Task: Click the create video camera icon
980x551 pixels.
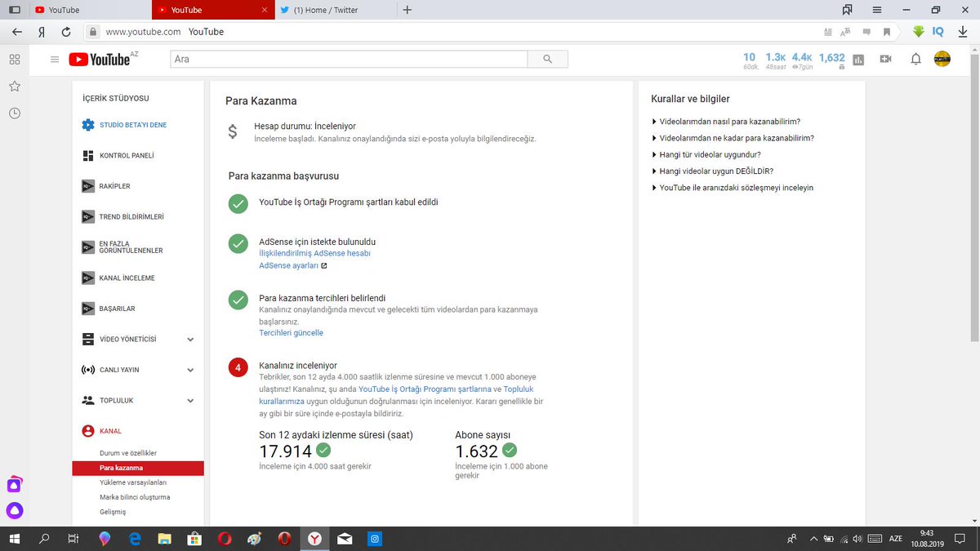Action: coord(885,60)
